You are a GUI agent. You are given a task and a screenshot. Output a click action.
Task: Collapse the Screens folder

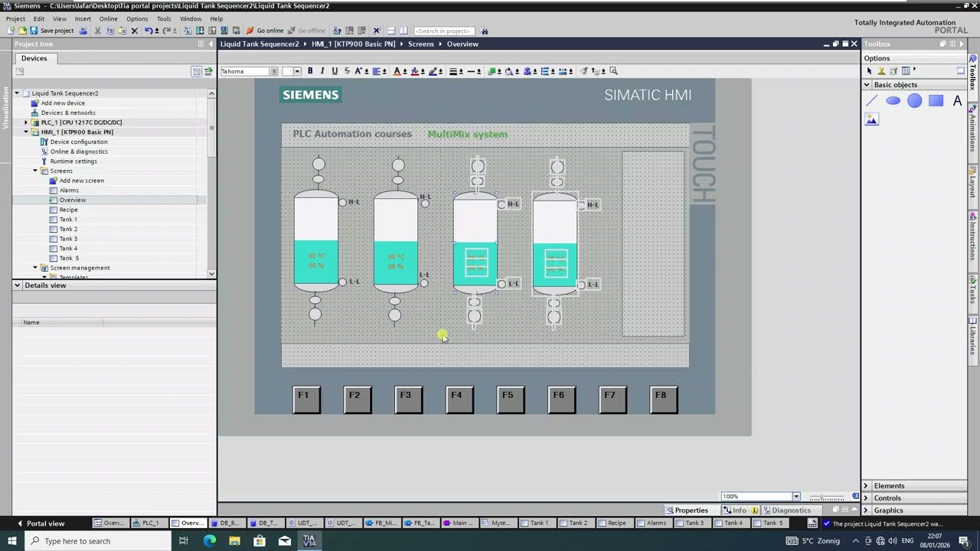click(35, 171)
